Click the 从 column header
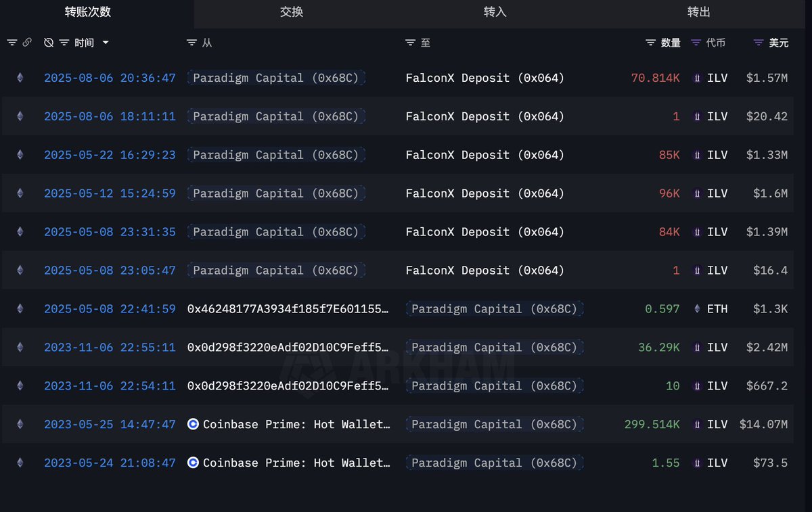 [x=207, y=43]
